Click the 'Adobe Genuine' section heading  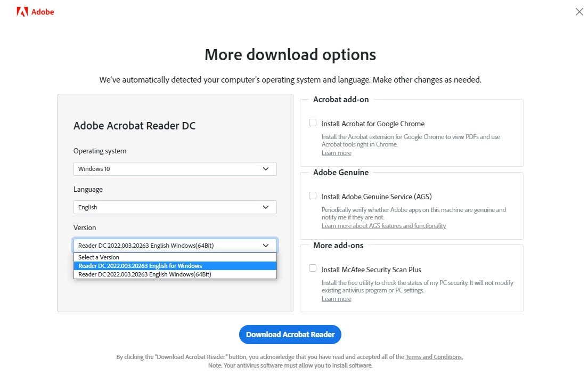pyautogui.click(x=341, y=173)
